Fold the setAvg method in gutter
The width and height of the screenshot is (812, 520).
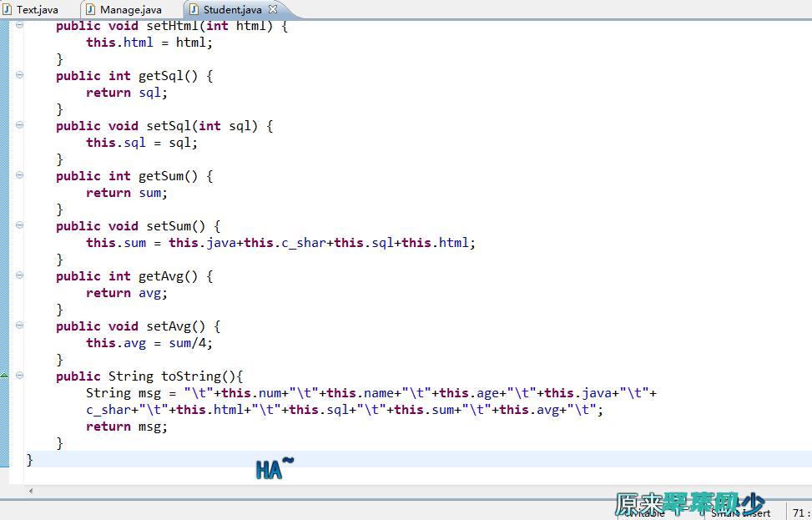tap(19, 326)
